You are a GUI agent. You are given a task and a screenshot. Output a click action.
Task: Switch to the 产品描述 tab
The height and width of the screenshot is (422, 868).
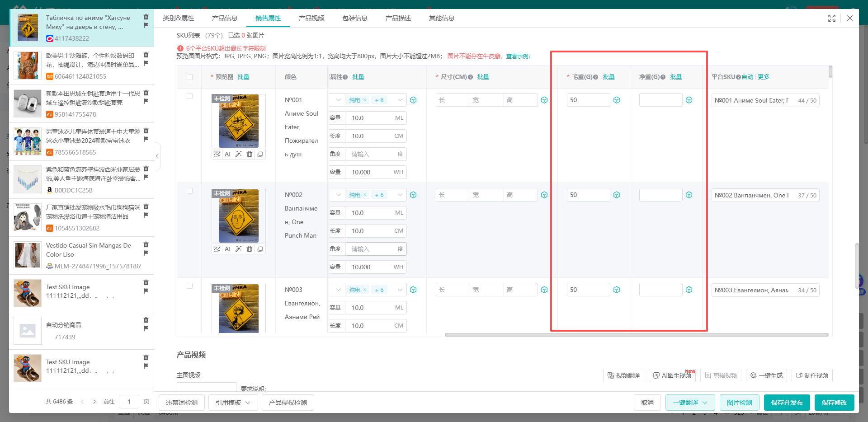398,18
